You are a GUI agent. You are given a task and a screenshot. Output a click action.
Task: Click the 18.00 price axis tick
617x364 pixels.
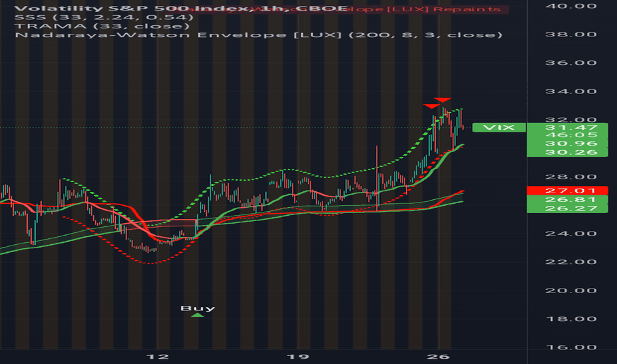click(571, 319)
